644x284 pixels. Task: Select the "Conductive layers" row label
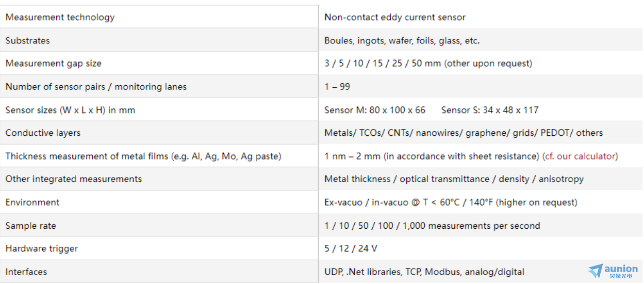(x=43, y=133)
